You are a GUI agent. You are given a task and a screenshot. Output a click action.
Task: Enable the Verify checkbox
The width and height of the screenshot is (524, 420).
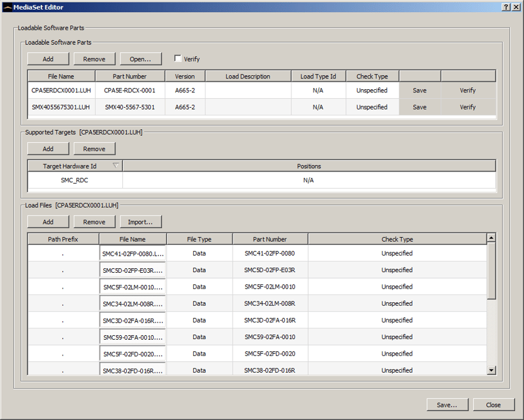[177, 58]
